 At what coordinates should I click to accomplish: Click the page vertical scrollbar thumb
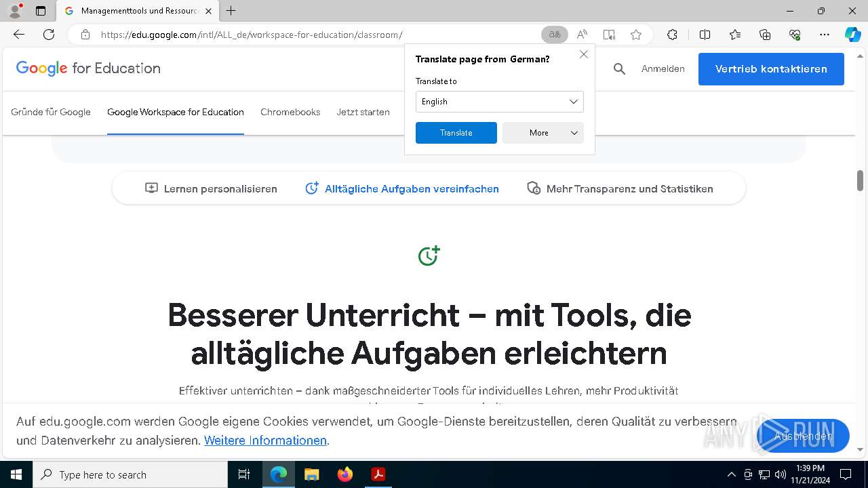(861, 180)
